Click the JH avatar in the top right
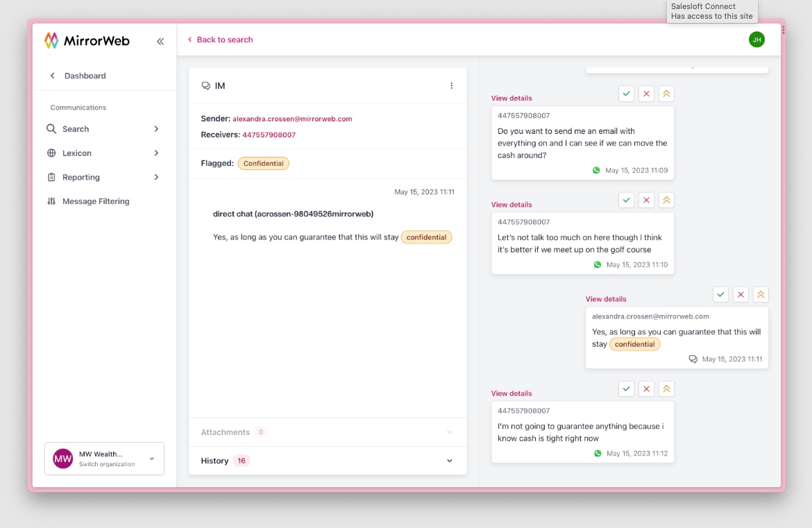This screenshot has height=528, width=812. pos(756,40)
